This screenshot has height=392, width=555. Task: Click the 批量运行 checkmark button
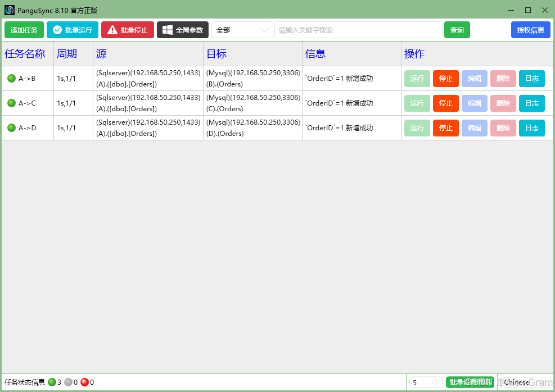(x=73, y=30)
